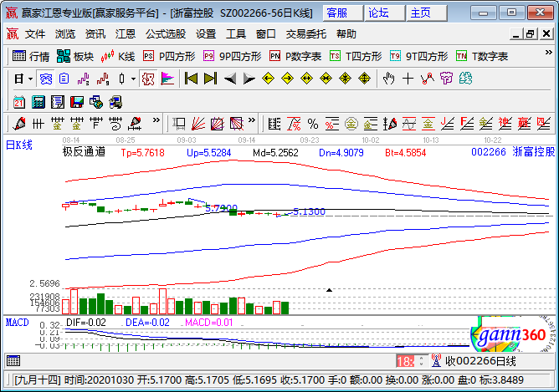Image resolution: width=559 pixels, height=392 pixels.
Task: Open the 江恩 menu
Action: 126,34
